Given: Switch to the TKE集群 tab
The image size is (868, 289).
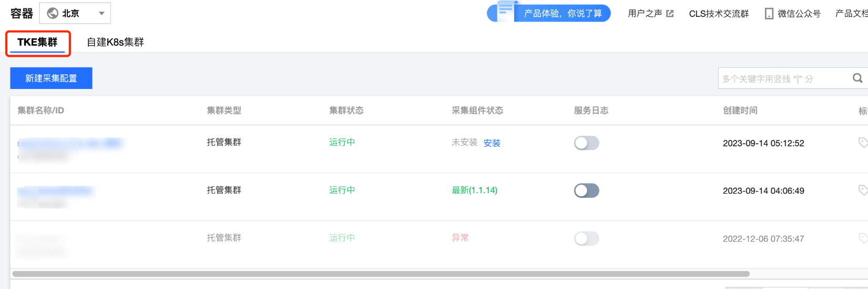Looking at the screenshot, I should click(37, 42).
